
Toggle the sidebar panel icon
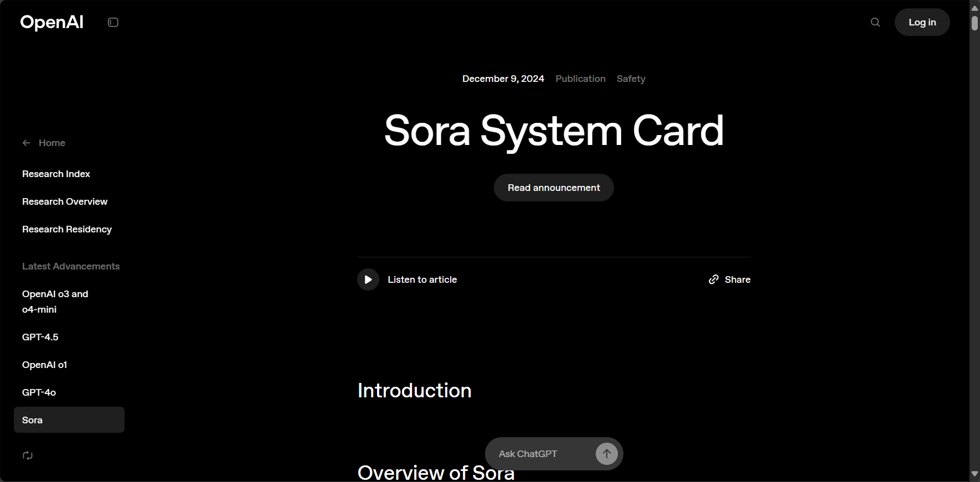[113, 22]
